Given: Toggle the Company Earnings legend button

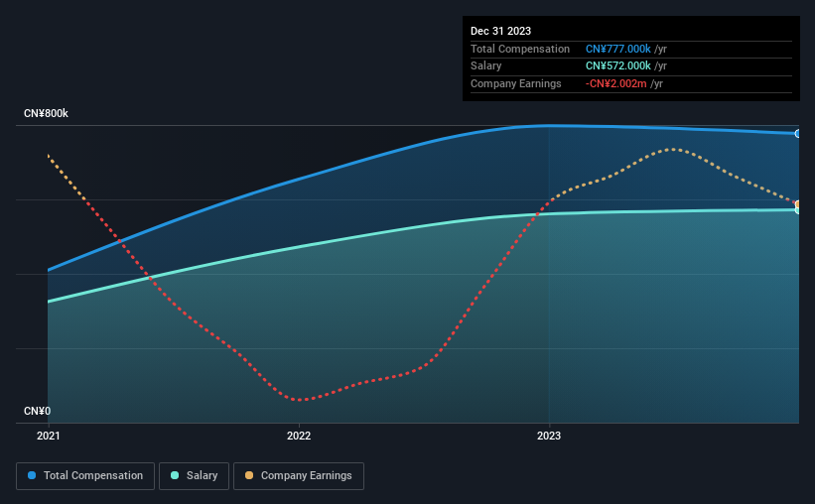Looking at the screenshot, I should click(x=299, y=476).
